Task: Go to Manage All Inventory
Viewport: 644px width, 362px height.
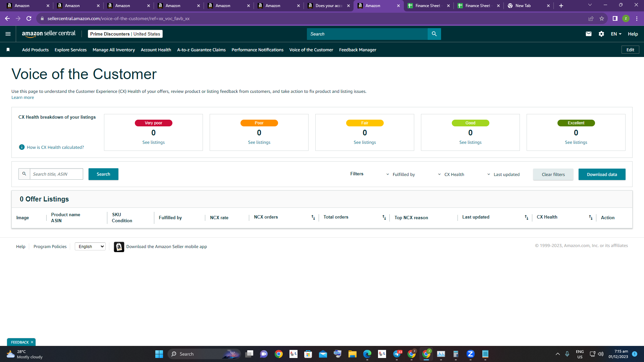Action: [x=114, y=50]
